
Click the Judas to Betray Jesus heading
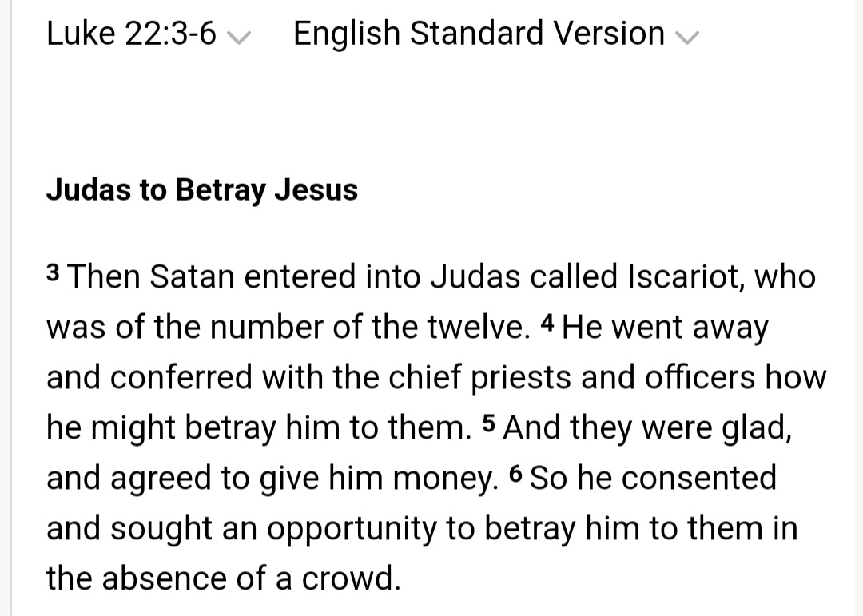[202, 190]
